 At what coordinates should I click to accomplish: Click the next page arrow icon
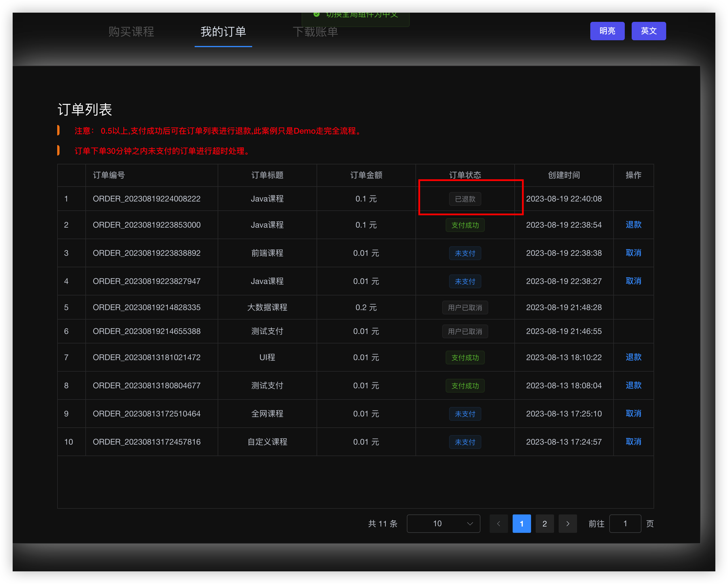click(568, 524)
